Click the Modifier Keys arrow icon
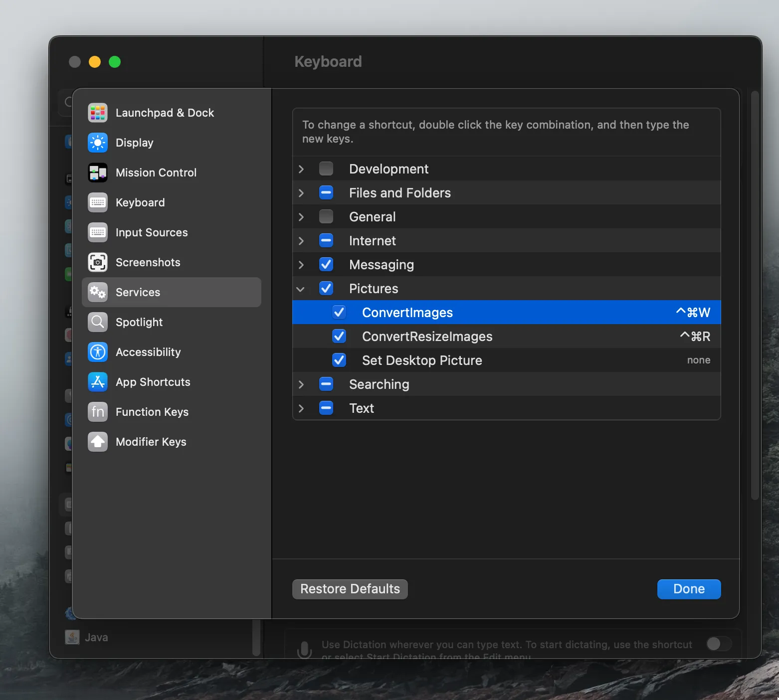 click(x=98, y=442)
